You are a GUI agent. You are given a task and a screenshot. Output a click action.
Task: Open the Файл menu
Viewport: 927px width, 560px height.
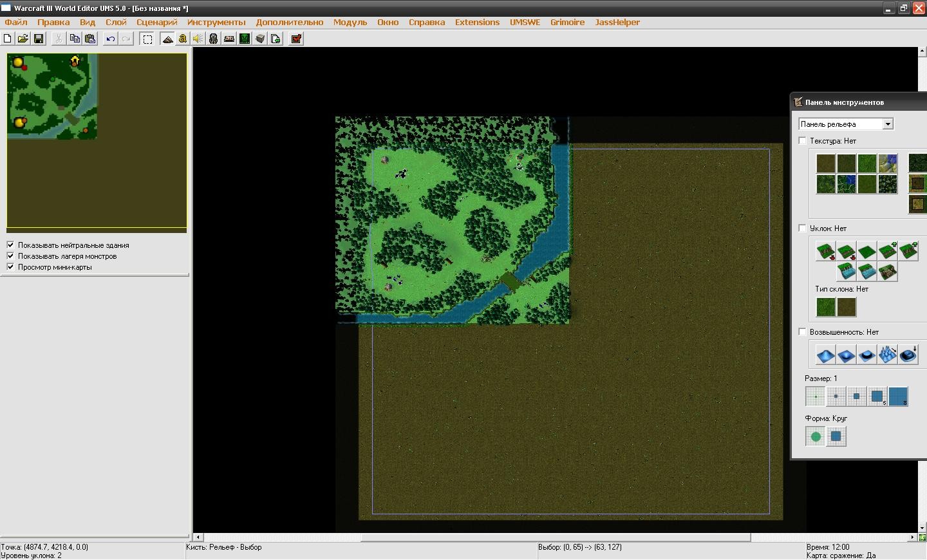pyautogui.click(x=16, y=22)
